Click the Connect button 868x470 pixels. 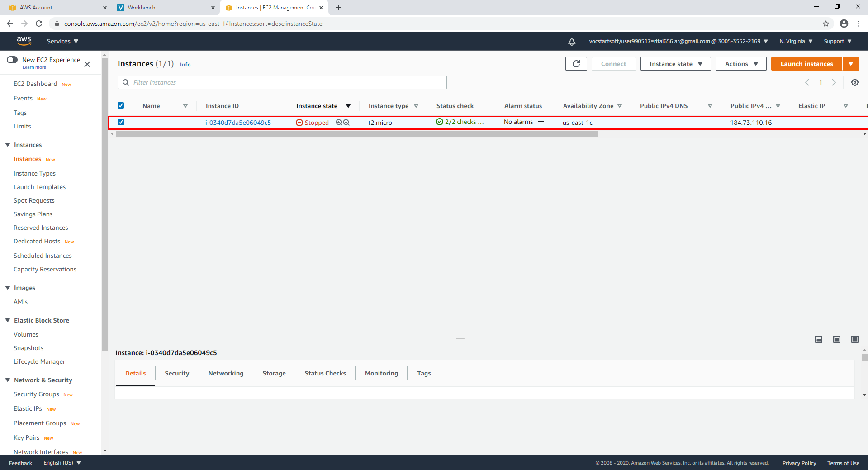(613, 64)
